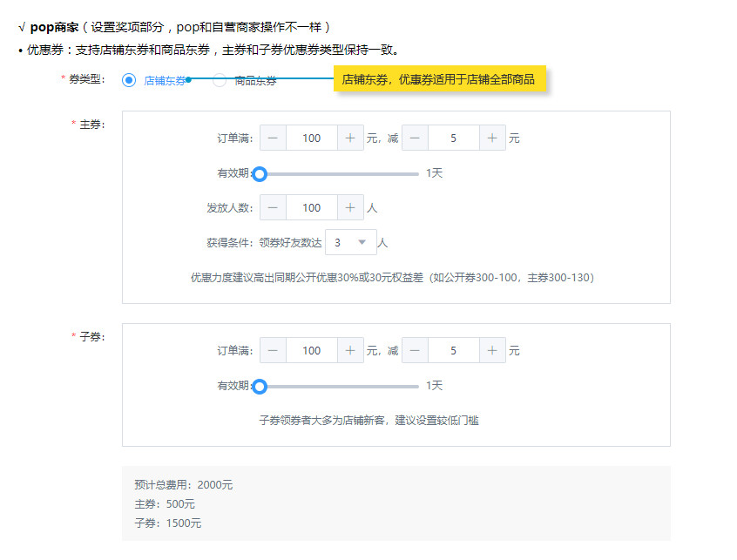Select the 店铺东券 radio button
The height and width of the screenshot is (560, 737).
pyautogui.click(x=129, y=80)
